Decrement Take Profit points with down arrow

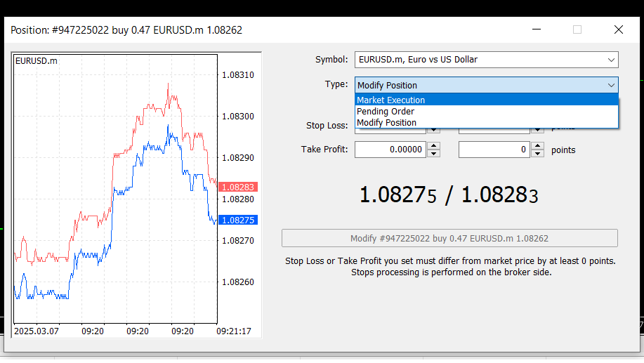tap(538, 153)
